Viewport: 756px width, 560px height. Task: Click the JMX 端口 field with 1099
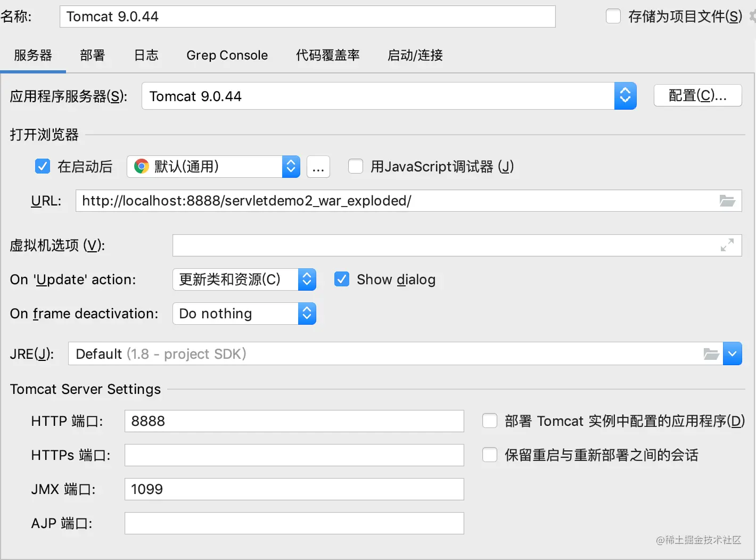[294, 489]
